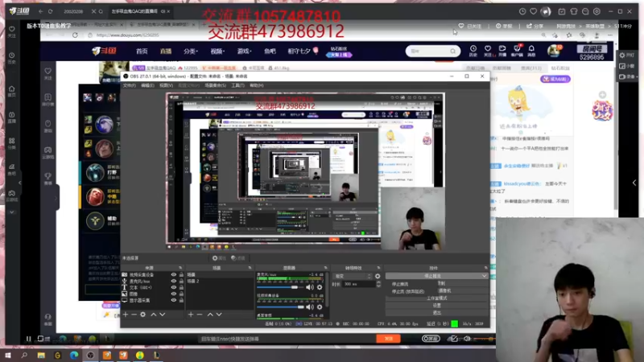Open 编辑(E) menu in OBS
The image size is (644, 362).
(147, 85)
